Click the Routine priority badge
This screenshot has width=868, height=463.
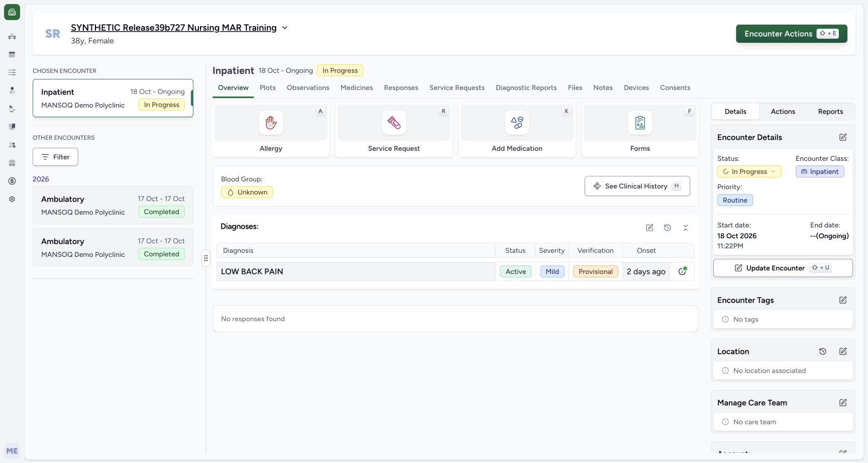[x=735, y=200]
